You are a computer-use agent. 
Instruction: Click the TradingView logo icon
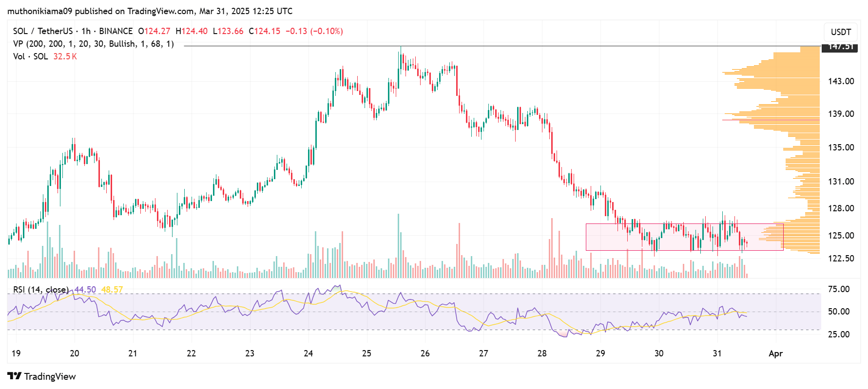[15, 376]
